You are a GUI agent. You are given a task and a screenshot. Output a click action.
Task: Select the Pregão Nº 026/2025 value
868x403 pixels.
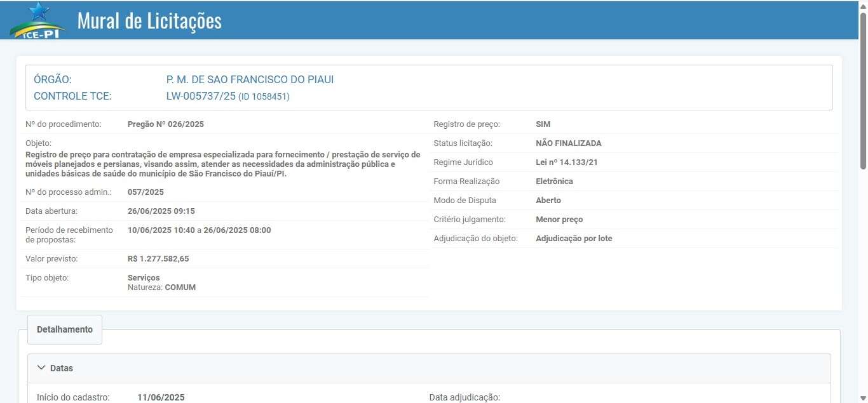166,124
